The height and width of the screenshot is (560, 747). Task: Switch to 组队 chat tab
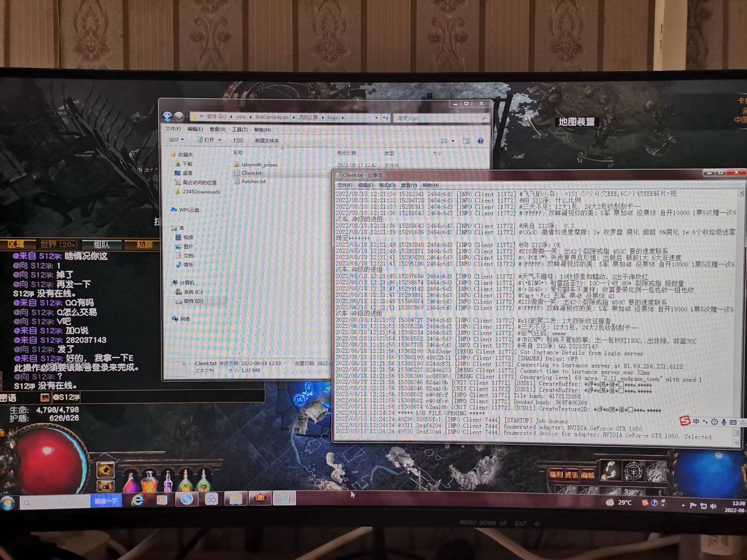pos(102,244)
